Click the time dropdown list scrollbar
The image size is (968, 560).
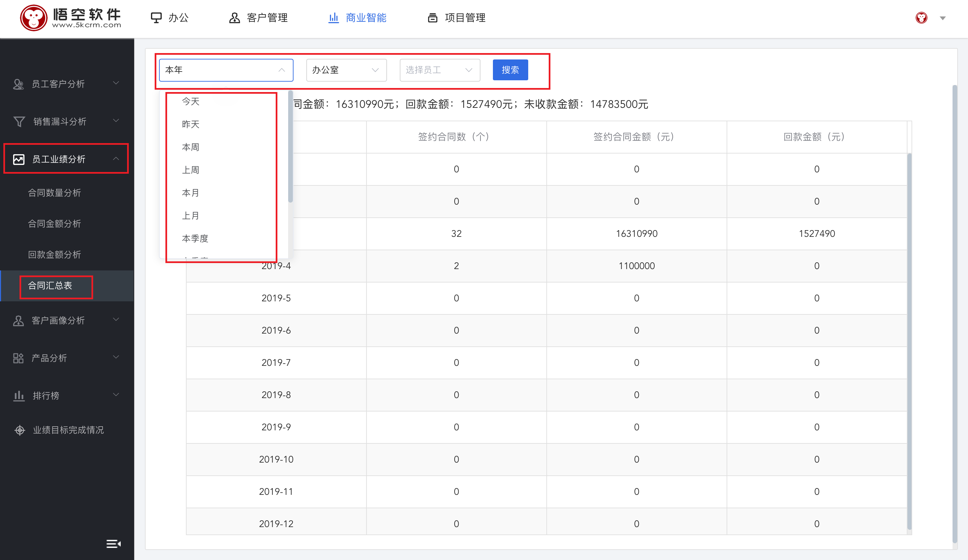[291, 146]
